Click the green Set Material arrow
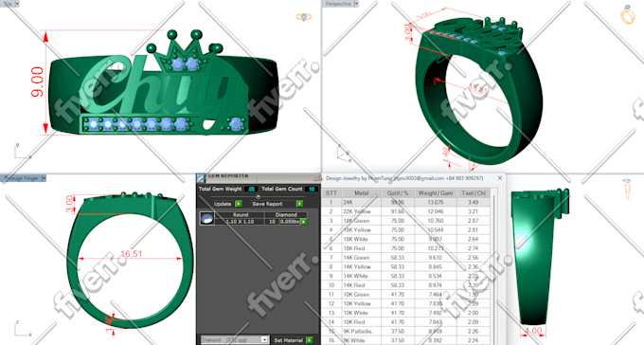 tap(310, 340)
